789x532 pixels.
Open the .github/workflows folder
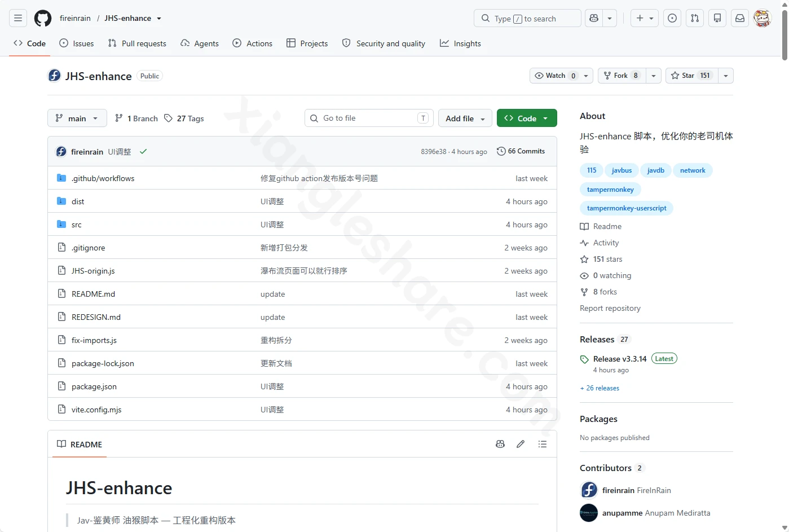(x=103, y=178)
